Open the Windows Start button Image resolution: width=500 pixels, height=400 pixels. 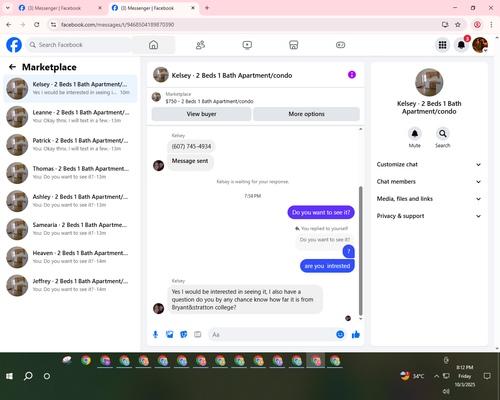pos(9,376)
